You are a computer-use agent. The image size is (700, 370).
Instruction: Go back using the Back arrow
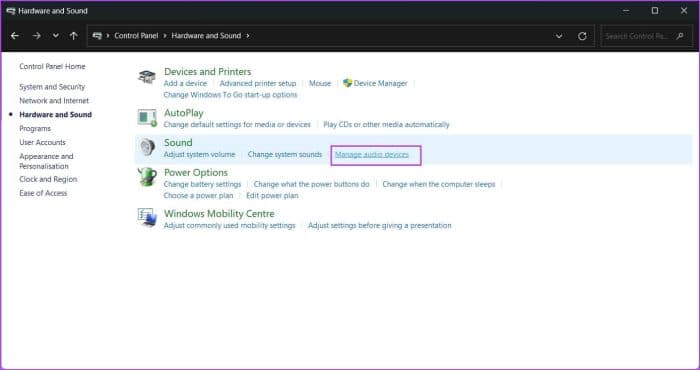coord(15,36)
